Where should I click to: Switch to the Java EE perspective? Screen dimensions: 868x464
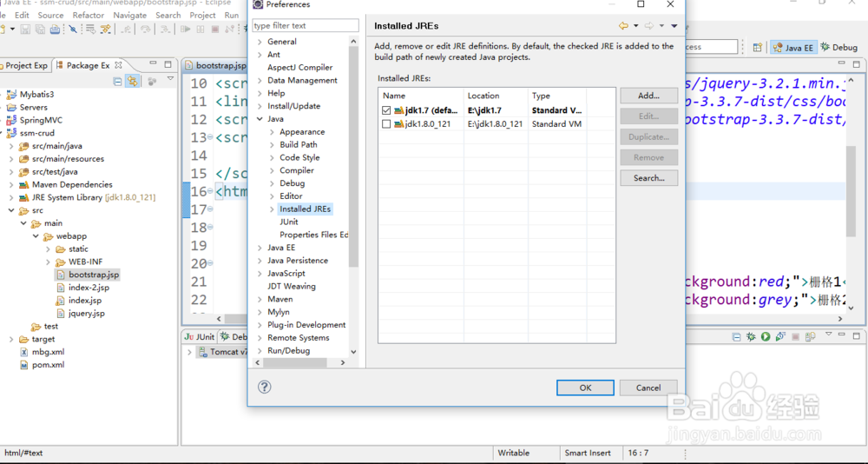(x=793, y=48)
